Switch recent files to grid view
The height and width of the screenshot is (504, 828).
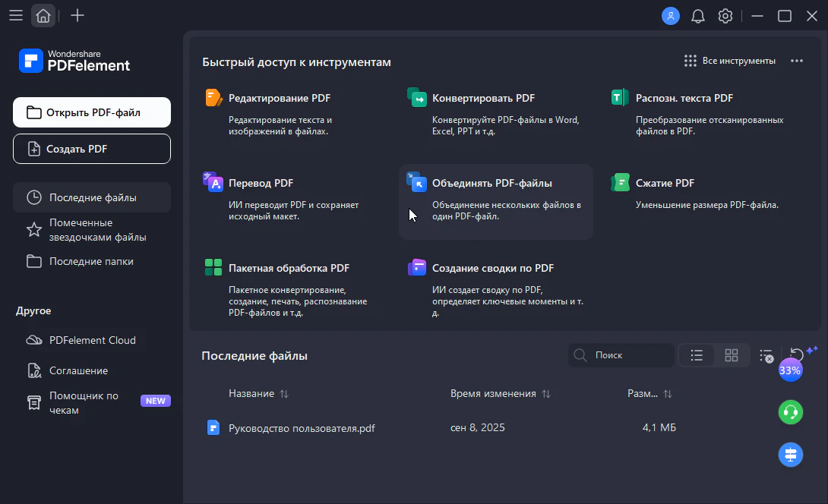click(x=732, y=355)
